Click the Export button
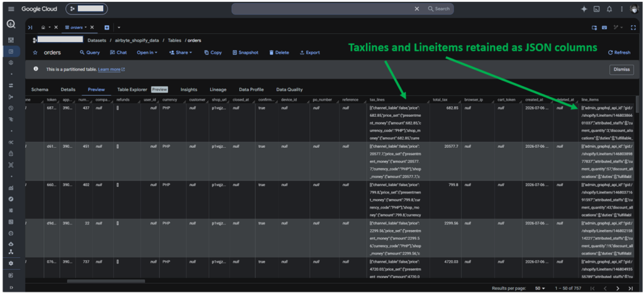Screen dimensions: 644x293 (x=310, y=53)
